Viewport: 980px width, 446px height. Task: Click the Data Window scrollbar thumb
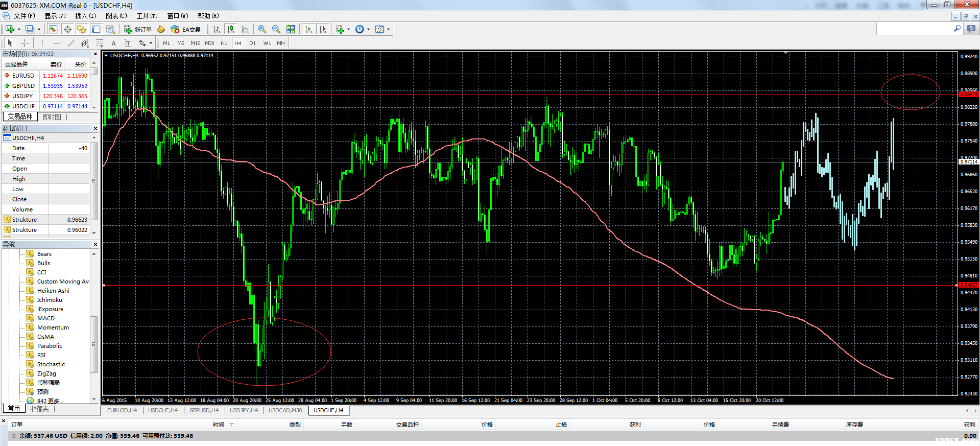pos(93,180)
